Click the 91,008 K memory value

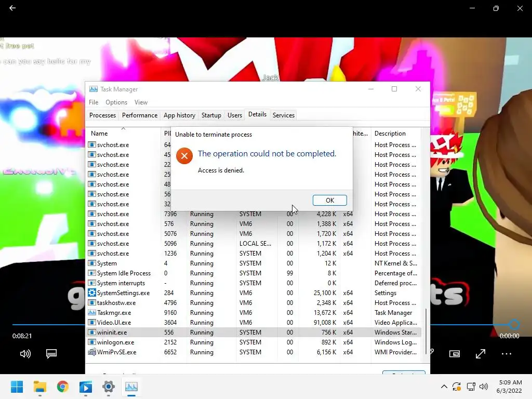(x=325, y=323)
